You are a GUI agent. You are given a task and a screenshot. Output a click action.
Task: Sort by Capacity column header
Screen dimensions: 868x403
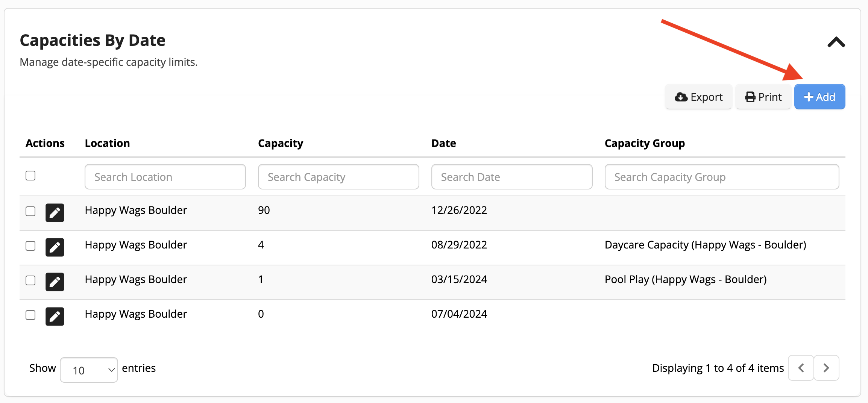pyautogui.click(x=281, y=143)
